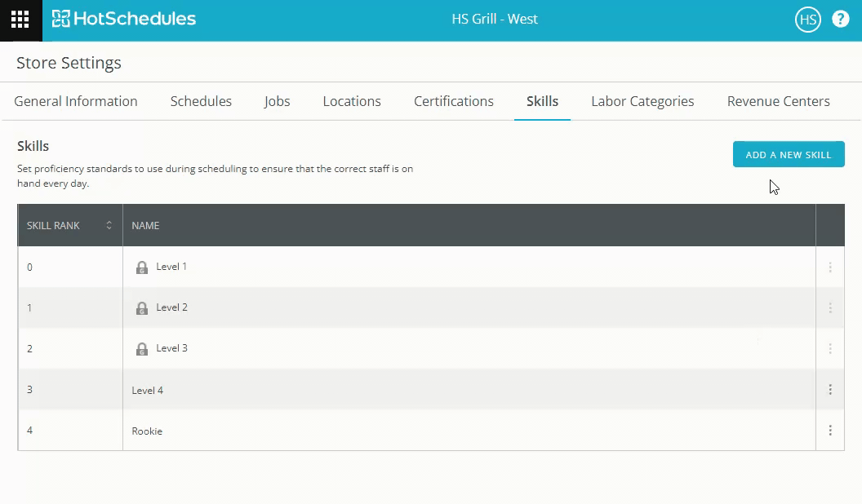Screen dimensions: 862x504
Task: Open the HS user profile avatar
Action: click(x=807, y=20)
